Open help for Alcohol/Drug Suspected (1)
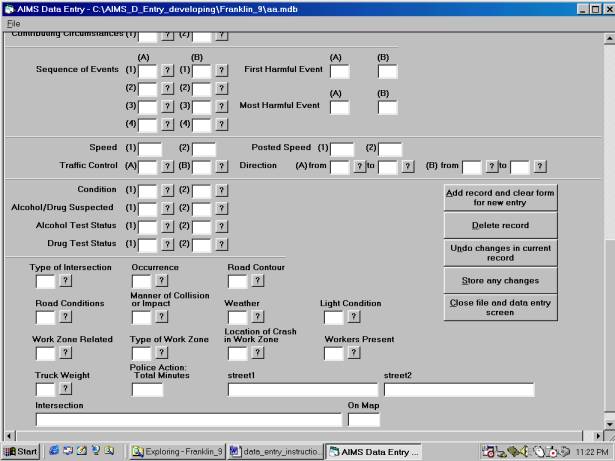 [167, 208]
